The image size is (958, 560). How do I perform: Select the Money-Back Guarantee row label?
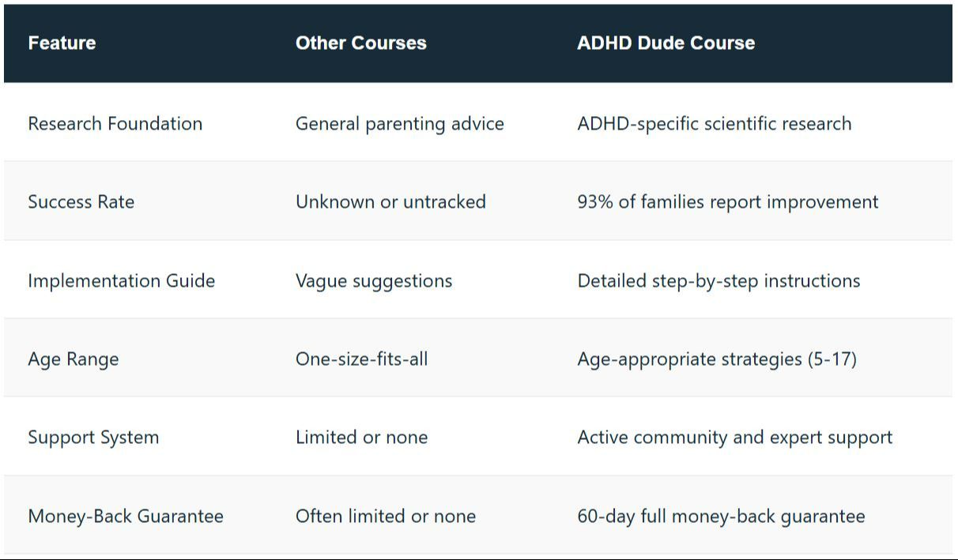[125, 516]
